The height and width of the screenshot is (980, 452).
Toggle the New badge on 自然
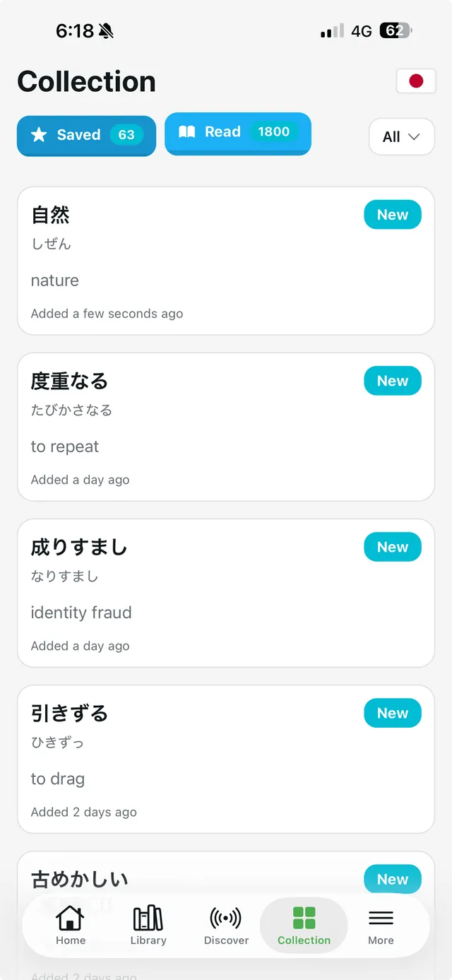tap(393, 214)
